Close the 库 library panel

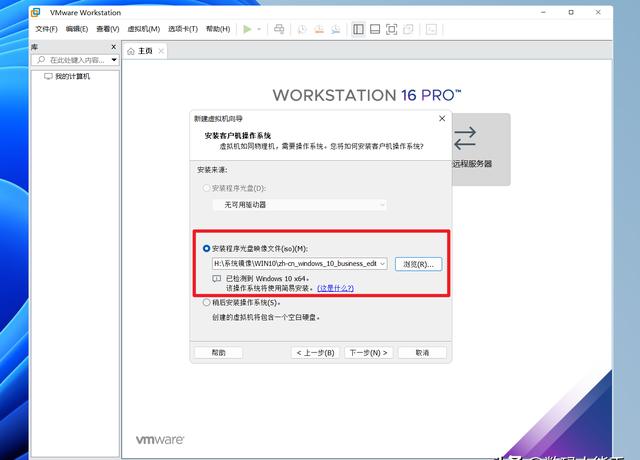pyautogui.click(x=114, y=47)
